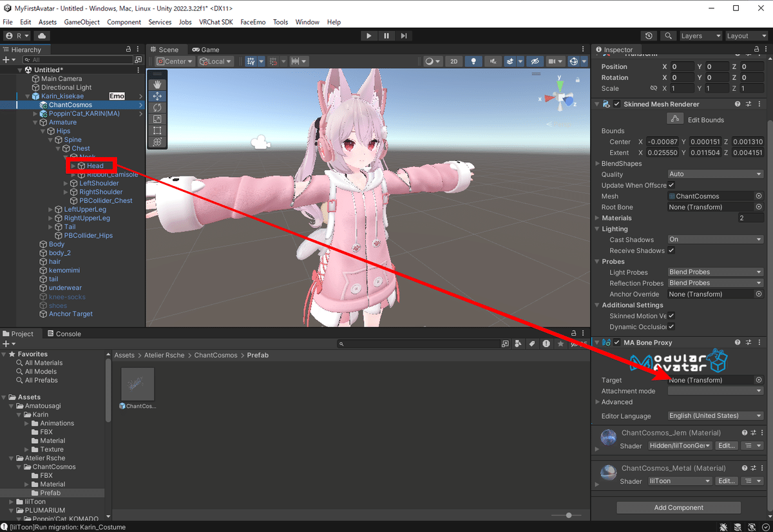This screenshot has width=773, height=532.
Task: Toggle hidden objects visibility icon in scene
Action: (x=534, y=61)
